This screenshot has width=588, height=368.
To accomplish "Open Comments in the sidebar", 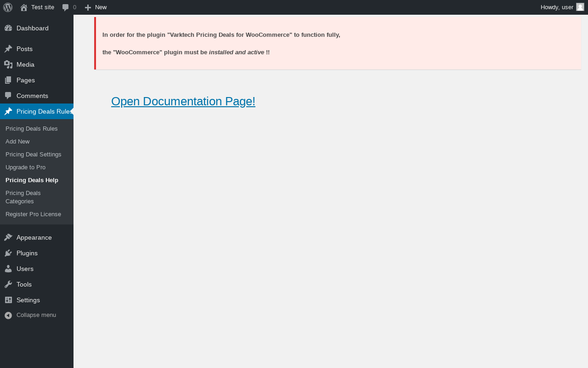I will click(x=37, y=96).
